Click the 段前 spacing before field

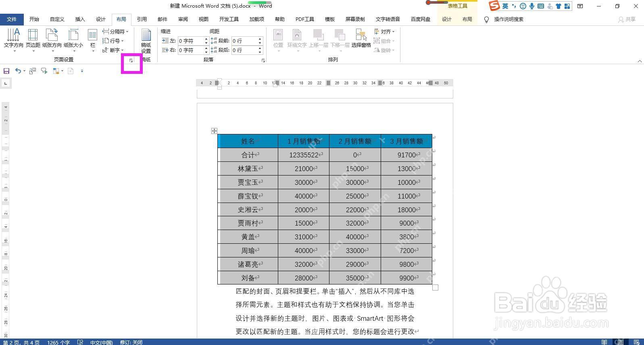pos(244,41)
